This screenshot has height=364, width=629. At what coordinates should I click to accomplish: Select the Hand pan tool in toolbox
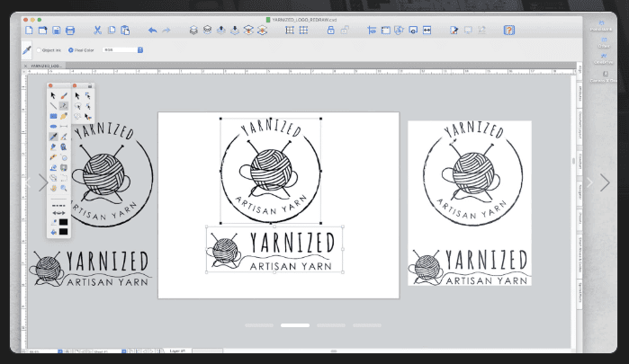click(53, 189)
